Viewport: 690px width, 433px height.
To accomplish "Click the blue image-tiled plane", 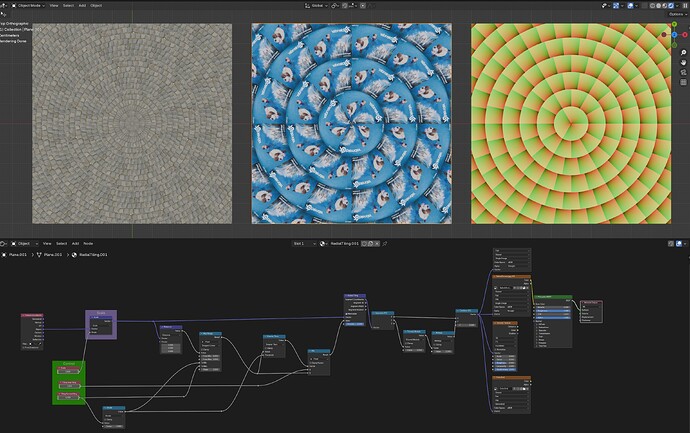I will [352, 124].
